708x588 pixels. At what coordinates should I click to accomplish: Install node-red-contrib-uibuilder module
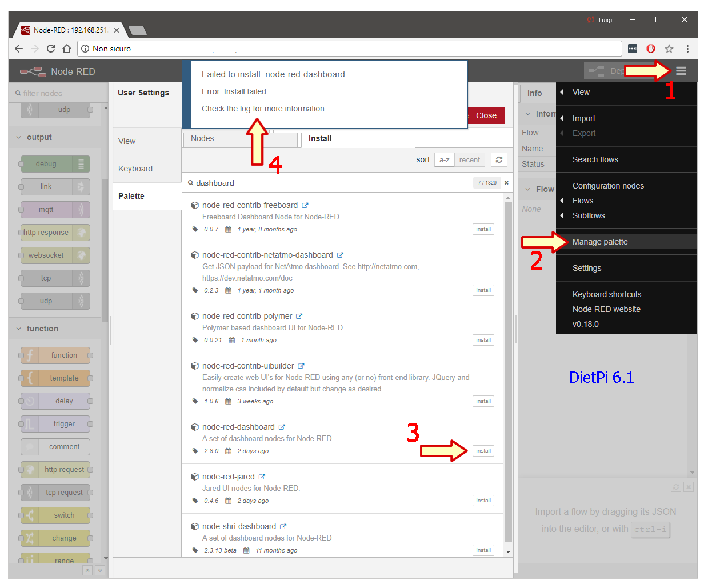[x=483, y=401]
